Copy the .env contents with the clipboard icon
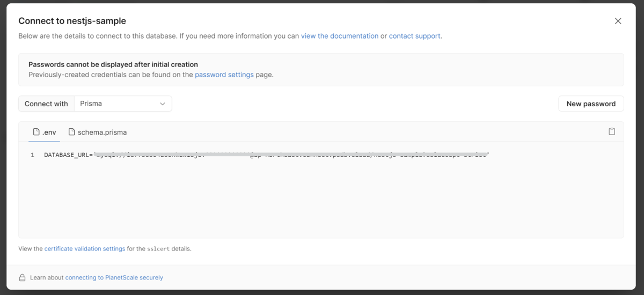Viewport: 644px width, 295px height. tap(611, 132)
